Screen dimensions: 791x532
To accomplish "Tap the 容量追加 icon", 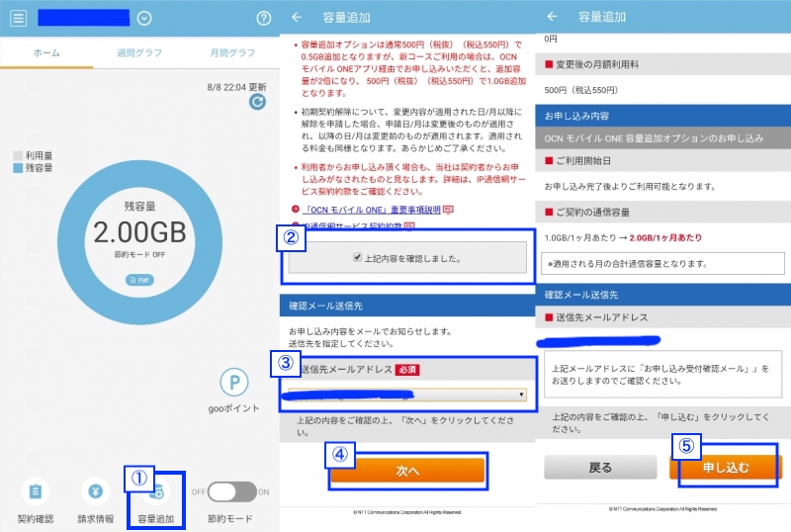I will [x=157, y=492].
